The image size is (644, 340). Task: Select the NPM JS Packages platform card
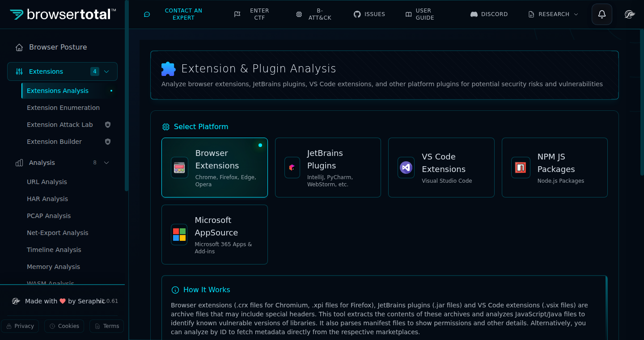(555, 168)
